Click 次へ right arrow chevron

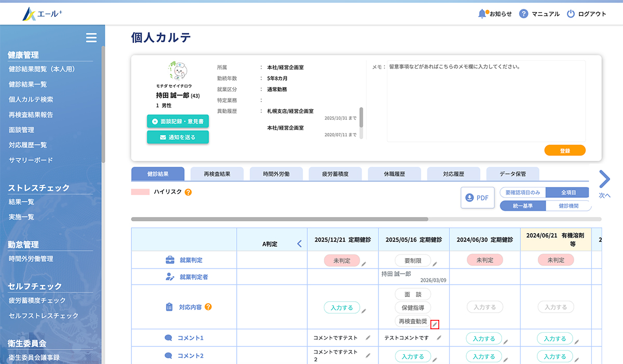(x=604, y=179)
